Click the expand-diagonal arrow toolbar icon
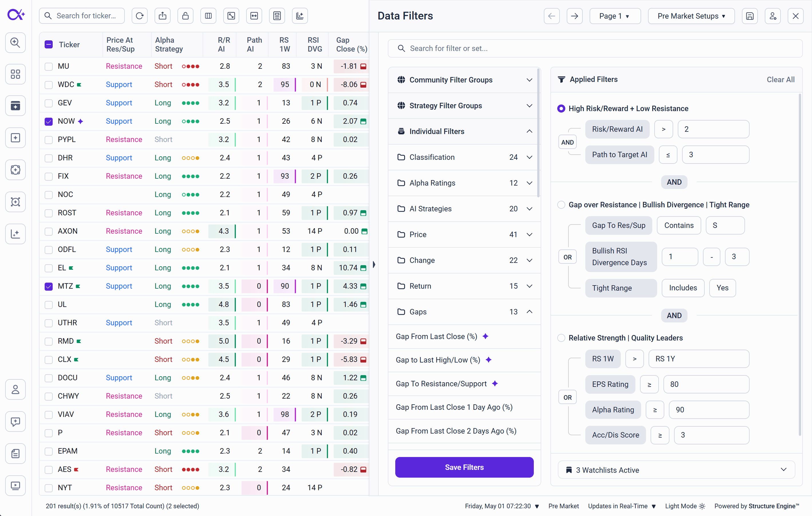Viewport: 812px width, 516px height. (231, 16)
